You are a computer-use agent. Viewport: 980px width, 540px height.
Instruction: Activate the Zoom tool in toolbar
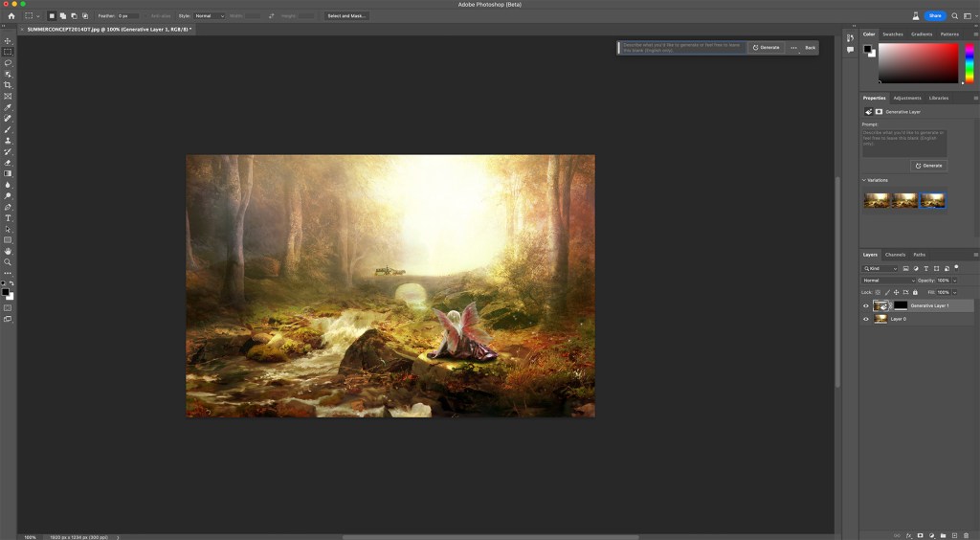pyautogui.click(x=8, y=262)
